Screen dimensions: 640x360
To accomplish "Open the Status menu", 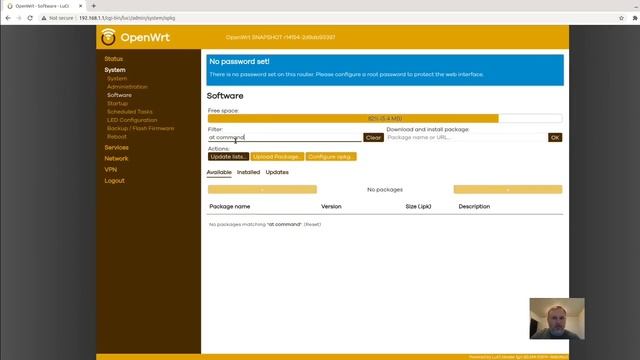I will [113, 59].
